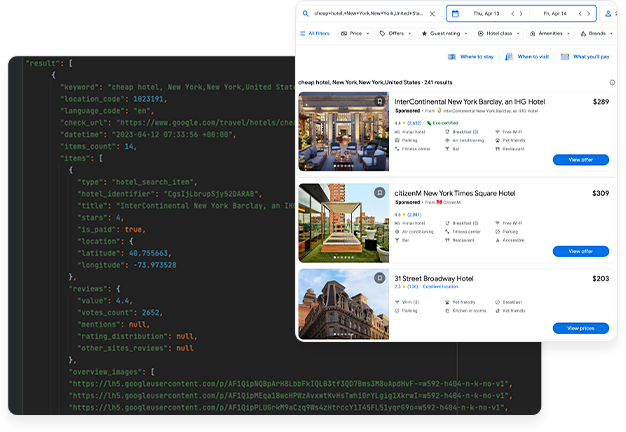626x432 pixels.
Task: Click the "latitude": 40.755663 code line
Action: pos(125,253)
